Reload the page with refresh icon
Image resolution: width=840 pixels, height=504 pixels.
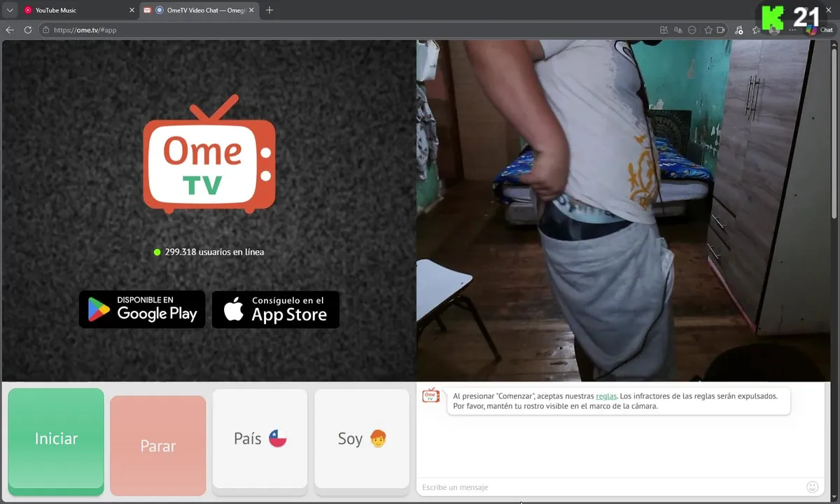coord(28,30)
